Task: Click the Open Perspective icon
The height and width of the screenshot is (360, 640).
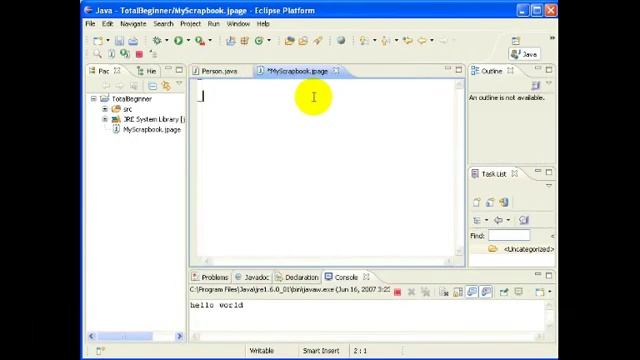Action: 516,41
